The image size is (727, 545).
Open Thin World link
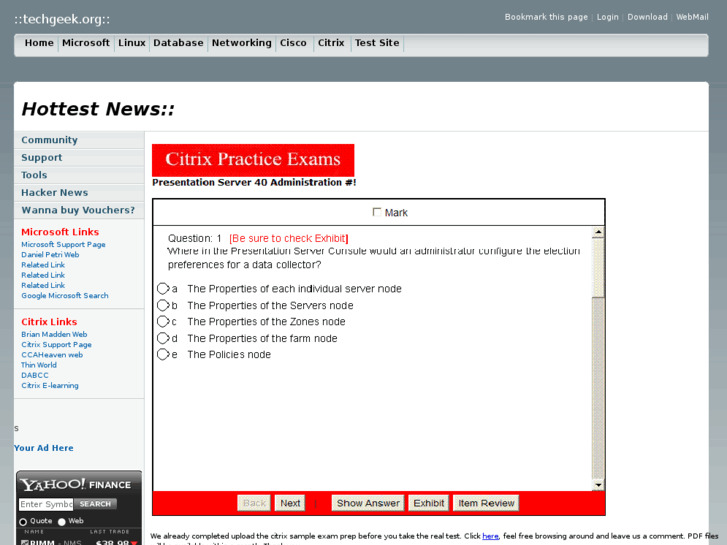point(38,365)
